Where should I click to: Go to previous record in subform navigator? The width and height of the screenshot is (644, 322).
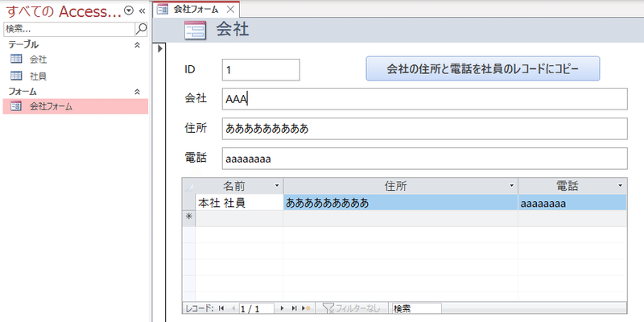[x=233, y=308]
